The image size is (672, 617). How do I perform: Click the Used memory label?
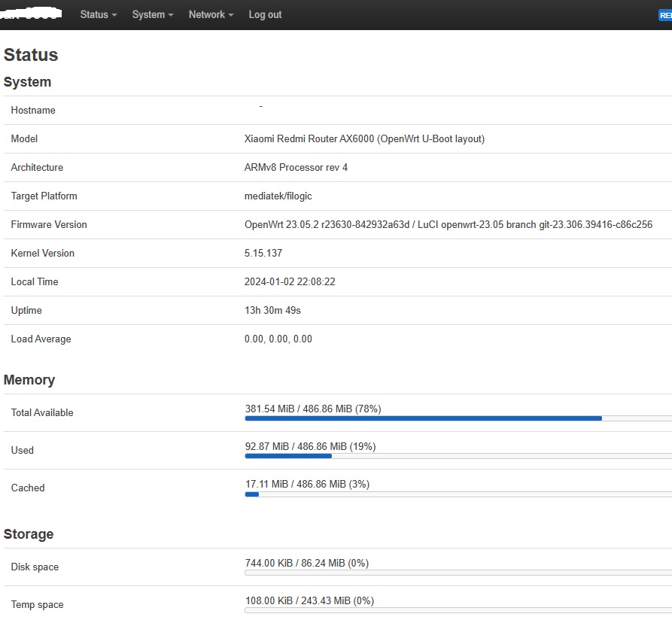pos(23,450)
